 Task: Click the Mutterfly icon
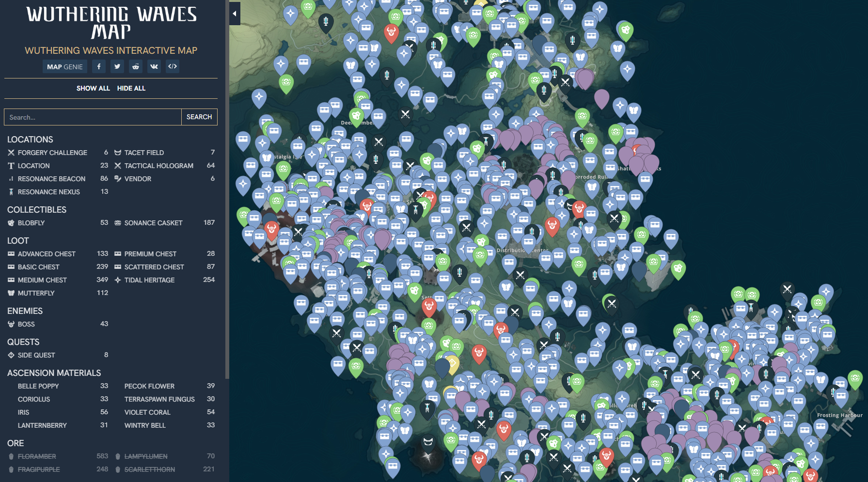[11, 293]
